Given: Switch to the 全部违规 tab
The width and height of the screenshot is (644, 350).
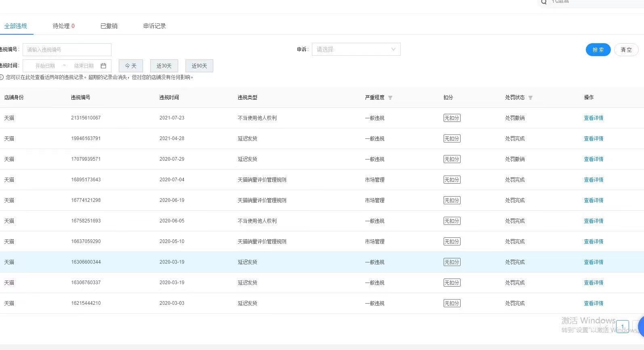Looking at the screenshot, I should pyautogui.click(x=15, y=26).
